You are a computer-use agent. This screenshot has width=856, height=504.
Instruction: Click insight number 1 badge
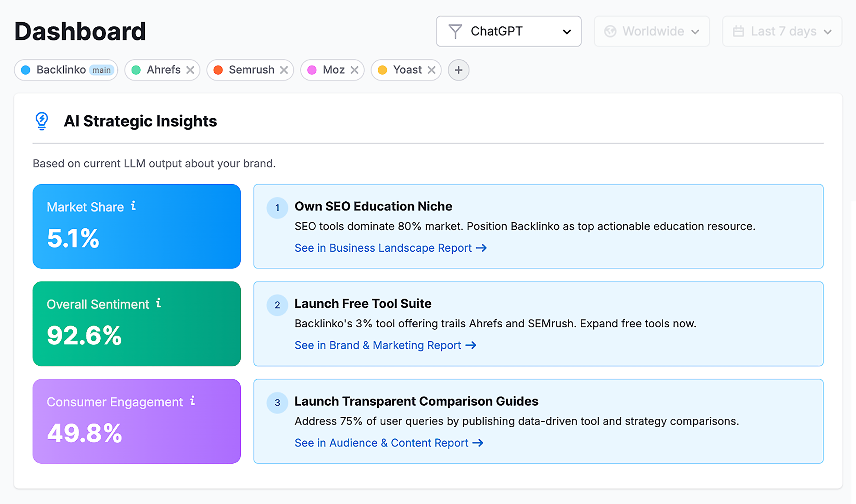point(277,208)
